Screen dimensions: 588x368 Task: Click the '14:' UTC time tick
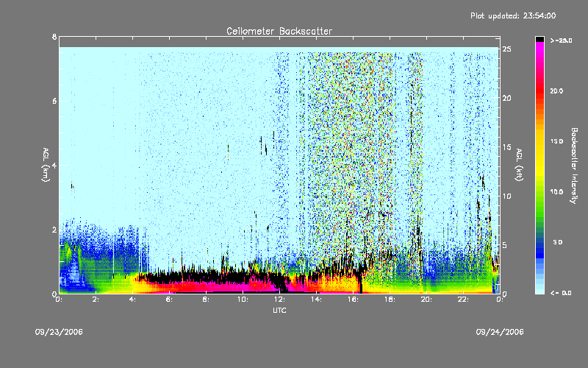click(316, 300)
